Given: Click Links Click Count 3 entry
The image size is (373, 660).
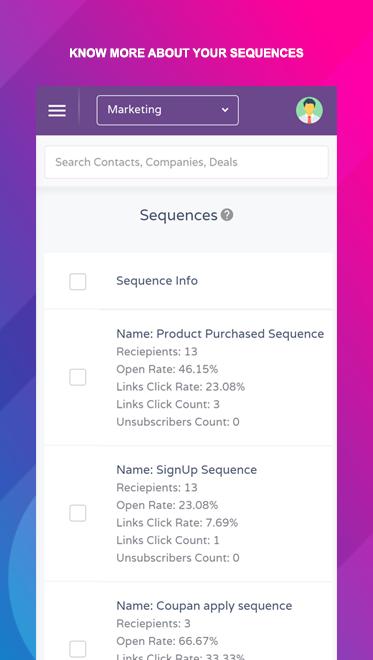Looking at the screenshot, I should coord(168,405).
